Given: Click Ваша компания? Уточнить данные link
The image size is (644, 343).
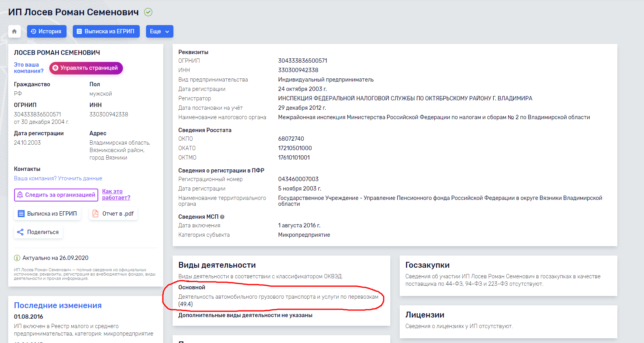Looking at the screenshot, I should [58, 178].
